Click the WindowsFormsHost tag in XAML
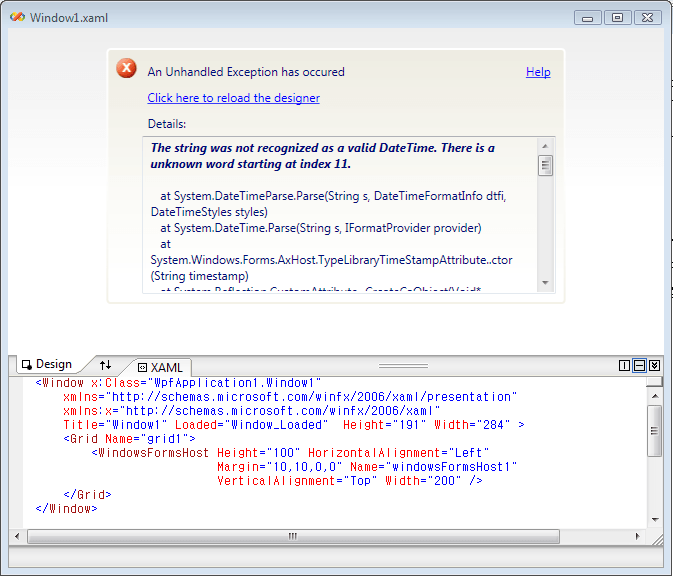Image resolution: width=673 pixels, height=576 pixels. (150, 453)
